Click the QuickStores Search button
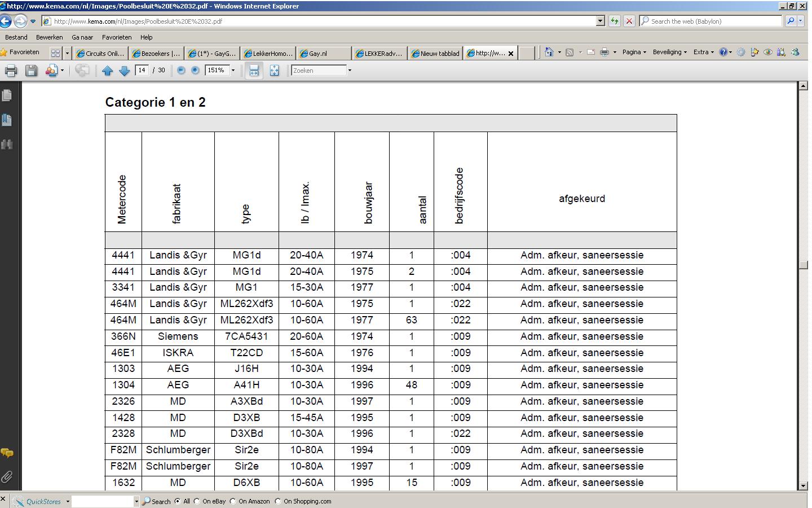The width and height of the screenshot is (812, 508). pyautogui.click(x=156, y=501)
